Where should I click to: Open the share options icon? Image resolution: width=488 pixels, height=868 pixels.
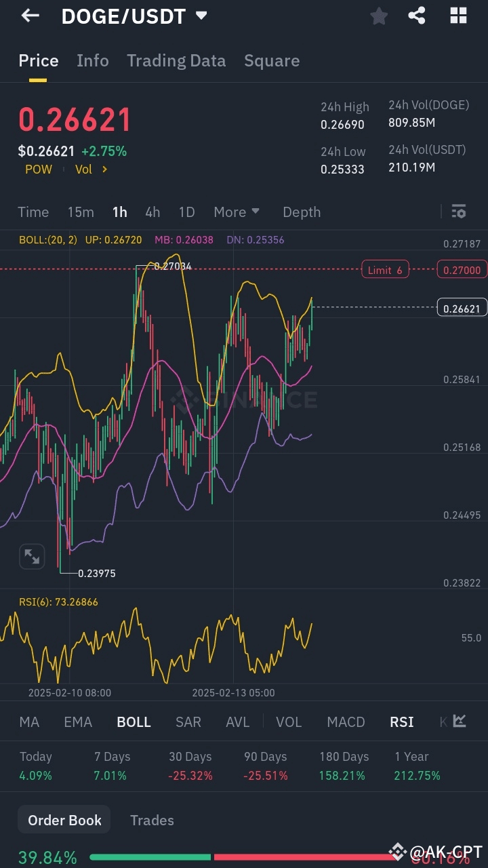[x=418, y=15]
